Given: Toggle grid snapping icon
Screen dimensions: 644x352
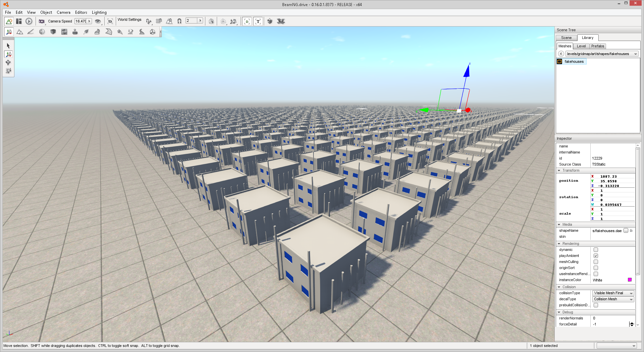Looking at the screenshot, I should pyautogui.click(x=159, y=21).
